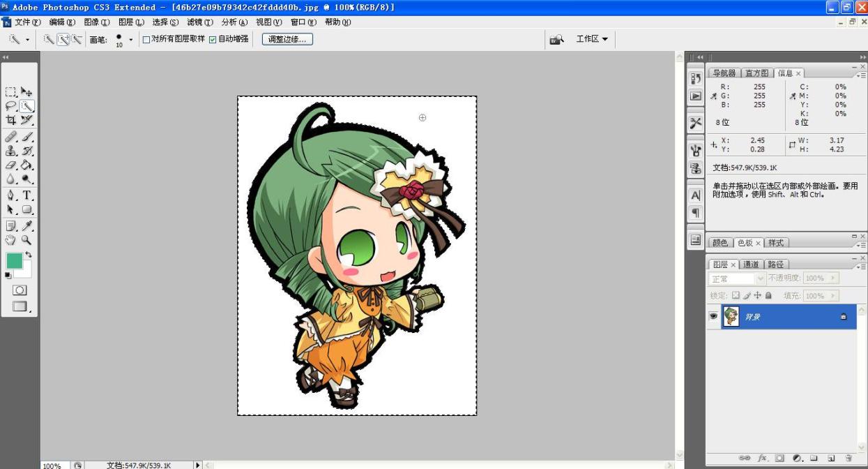The image size is (868, 469).
Task: Click the white background color swatch
Action: point(25,272)
